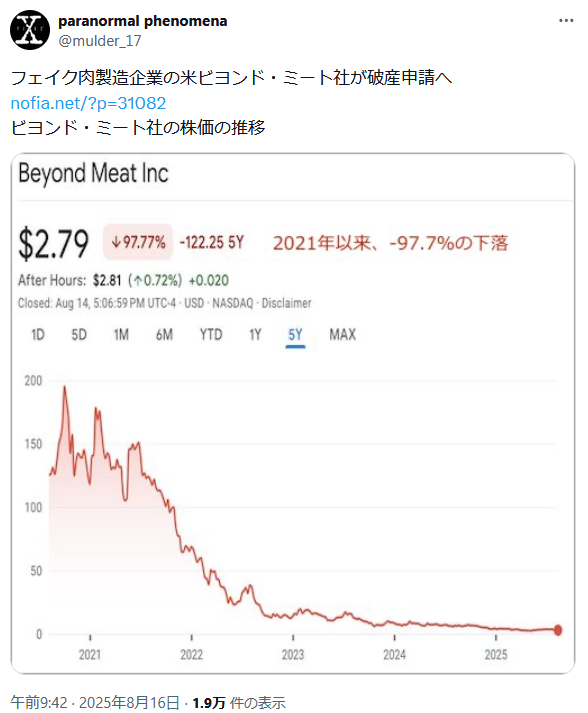Click the X-Files profile avatar
588x713 pixels.
(30, 30)
